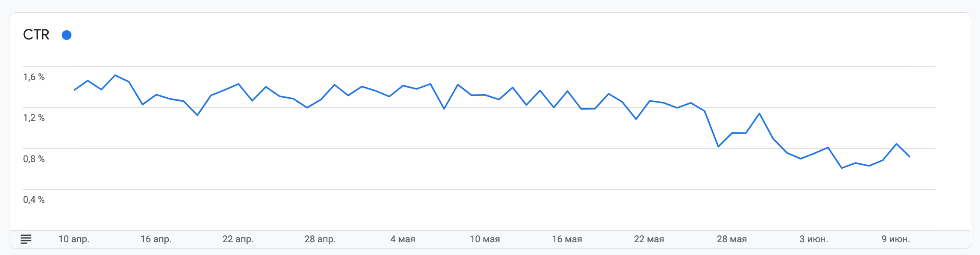Click the 0,4 % y-axis label
This screenshot has width=980, height=255.
click(x=34, y=200)
